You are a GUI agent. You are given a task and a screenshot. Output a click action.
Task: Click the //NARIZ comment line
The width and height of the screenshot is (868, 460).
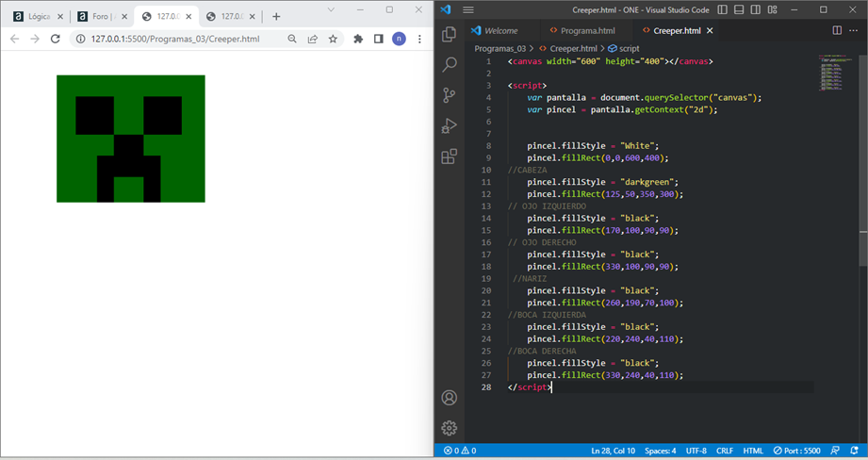[530, 278]
